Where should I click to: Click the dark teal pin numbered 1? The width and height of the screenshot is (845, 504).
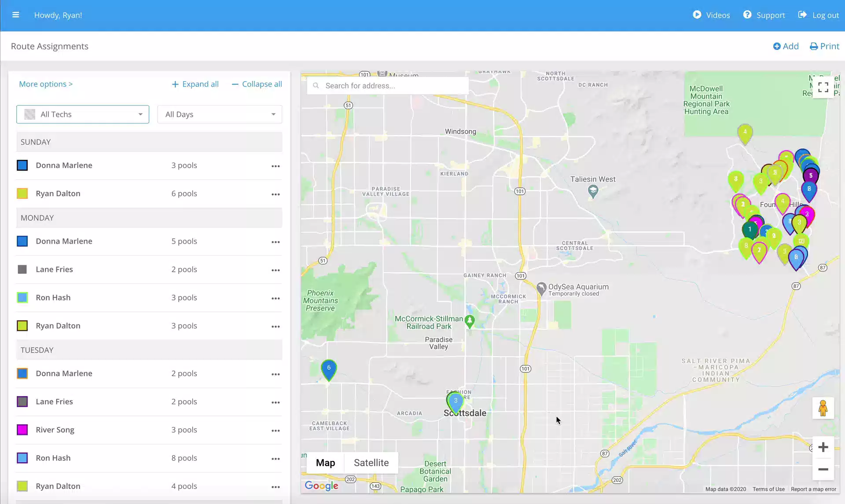749,230
